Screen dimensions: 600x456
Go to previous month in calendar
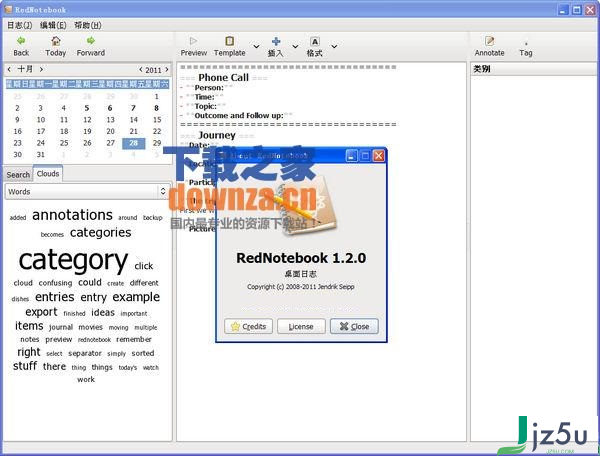point(9,69)
